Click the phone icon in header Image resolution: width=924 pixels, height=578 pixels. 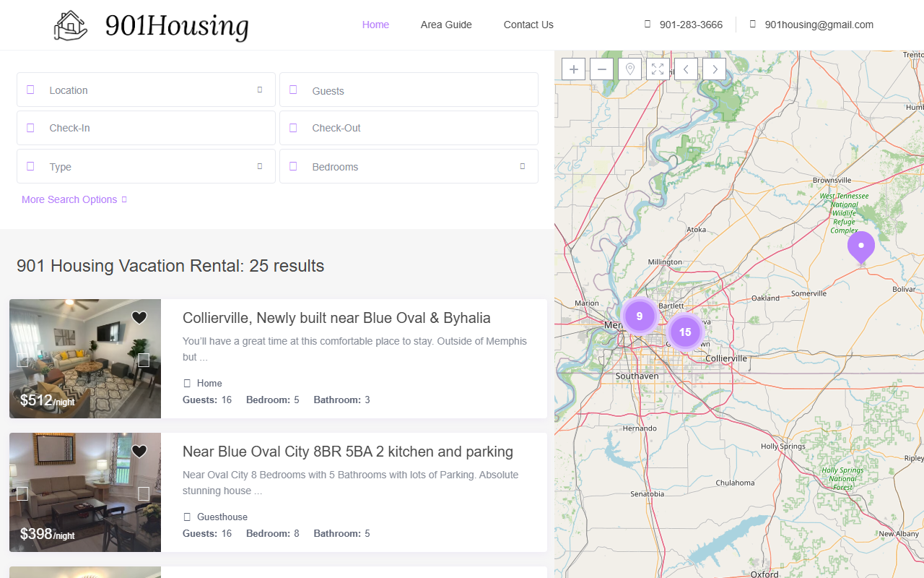pyautogui.click(x=648, y=24)
